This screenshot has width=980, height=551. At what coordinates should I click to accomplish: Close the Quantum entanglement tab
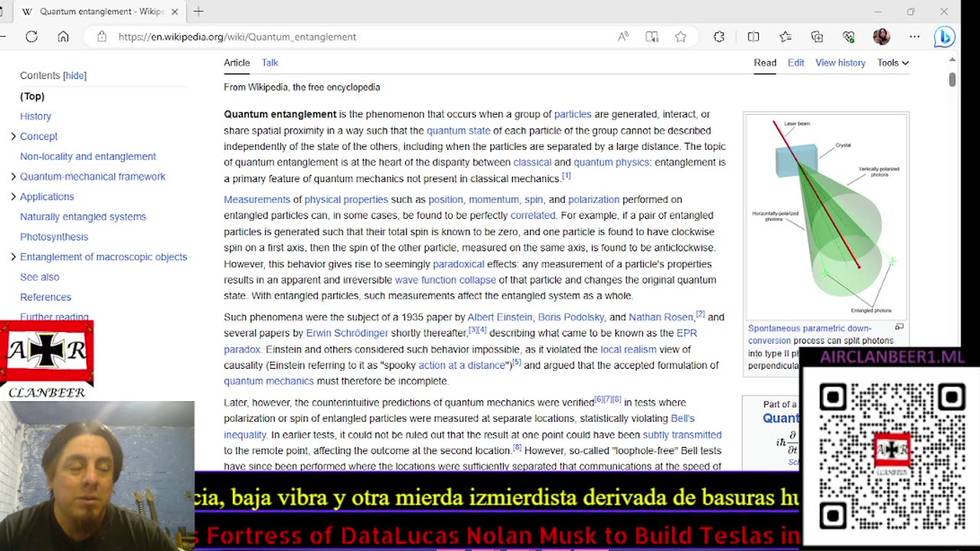click(x=175, y=11)
